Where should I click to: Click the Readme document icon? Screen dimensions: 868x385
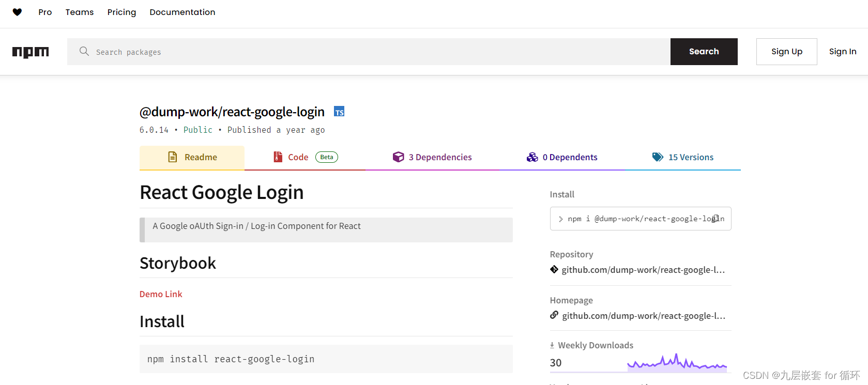click(x=173, y=157)
